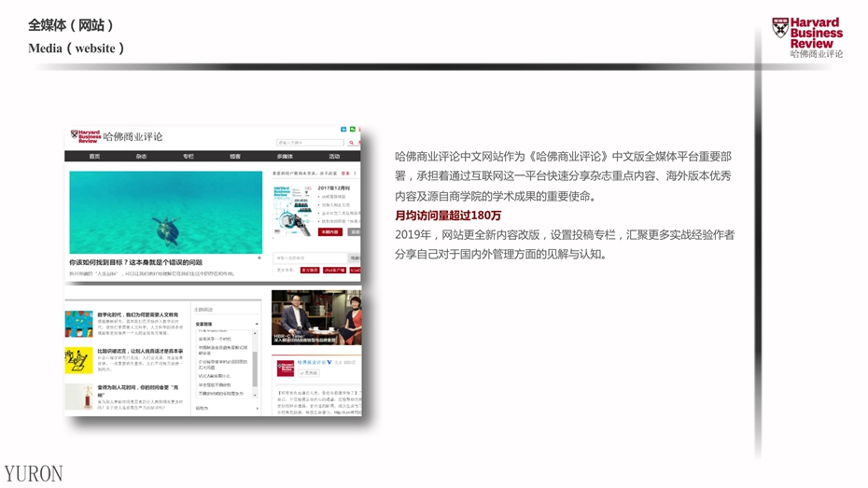
Task: Click the green WeChat icon on the website header
Action: click(x=353, y=130)
